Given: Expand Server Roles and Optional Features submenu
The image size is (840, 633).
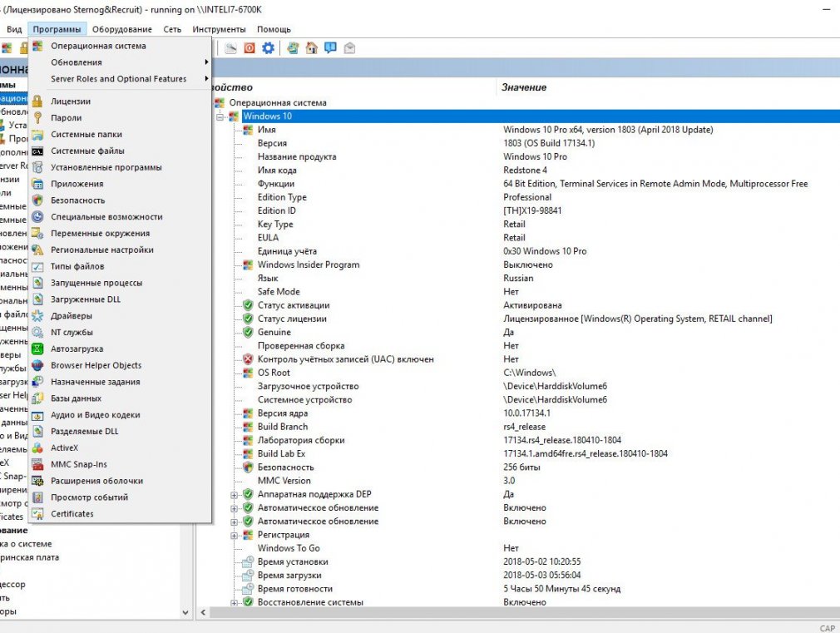Looking at the screenshot, I should 206,79.
